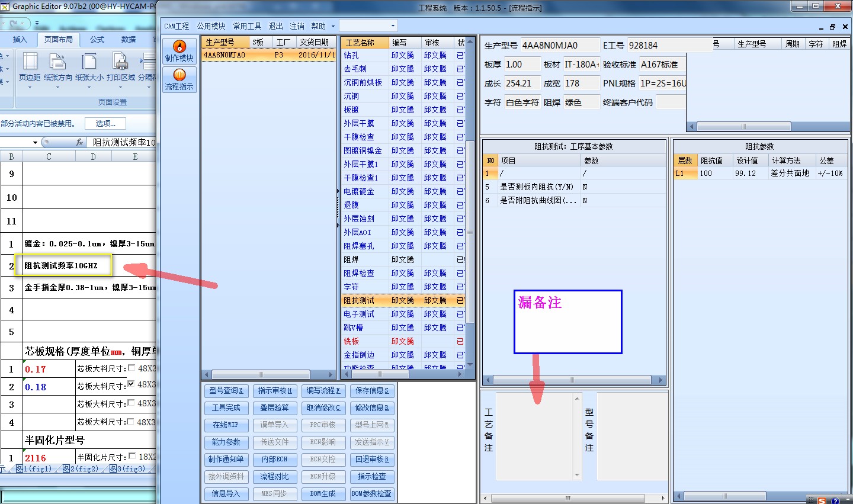The image size is (853, 504).
Task: Click the 型号查询X button
Action: pyautogui.click(x=226, y=391)
